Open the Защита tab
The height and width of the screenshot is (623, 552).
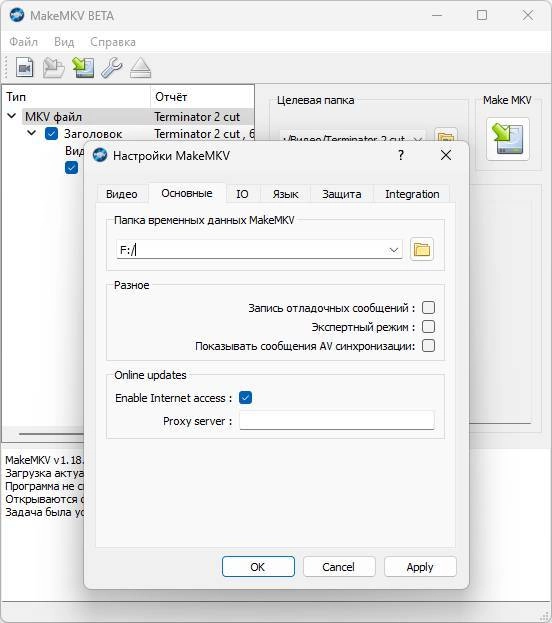tap(342, 194)
